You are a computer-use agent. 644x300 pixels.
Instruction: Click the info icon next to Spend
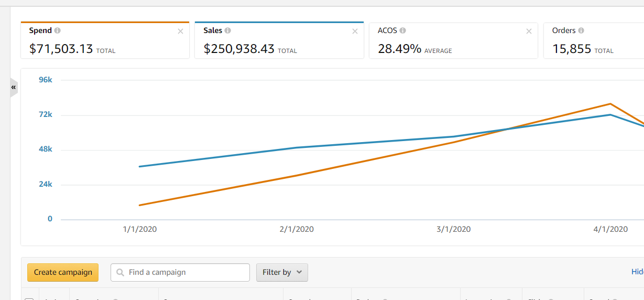point(58,31)
